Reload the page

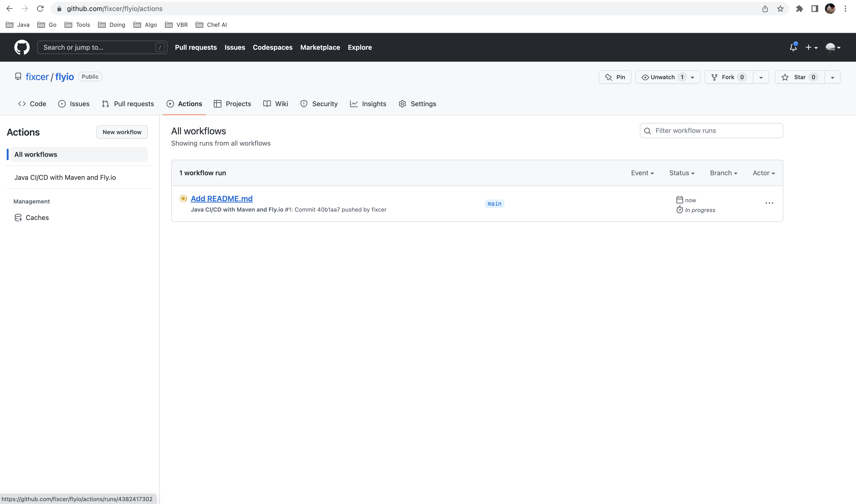(40, 9)
